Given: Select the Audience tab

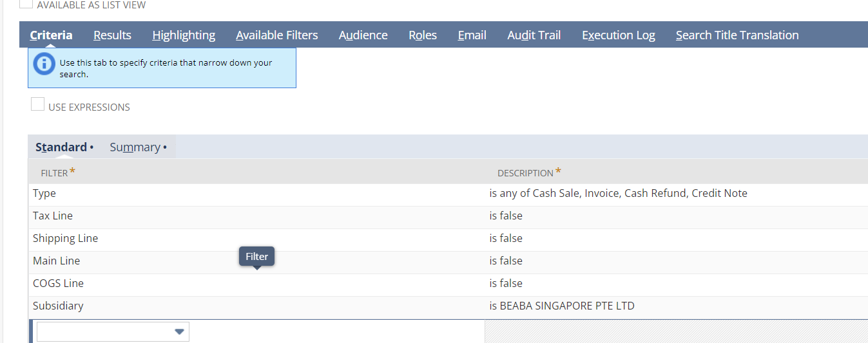Looking at the screenshot, I should point(363,35).
